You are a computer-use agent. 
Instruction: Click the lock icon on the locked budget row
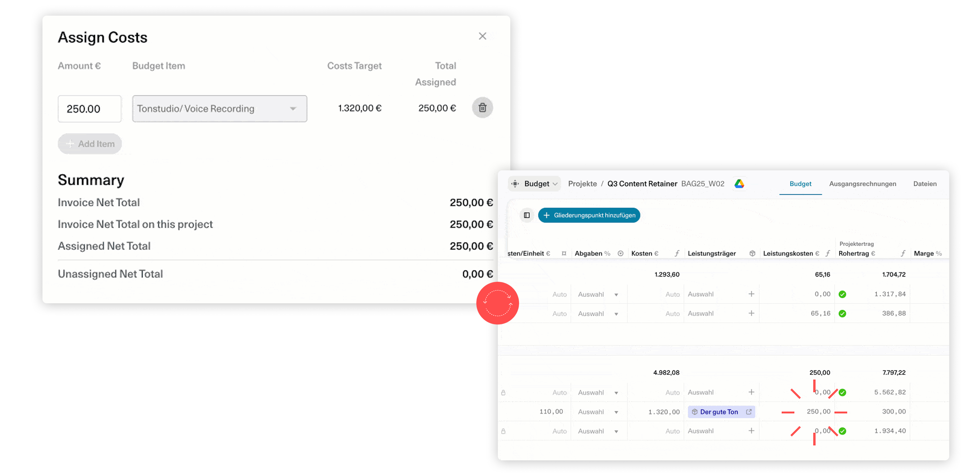[x=503, y=392]
